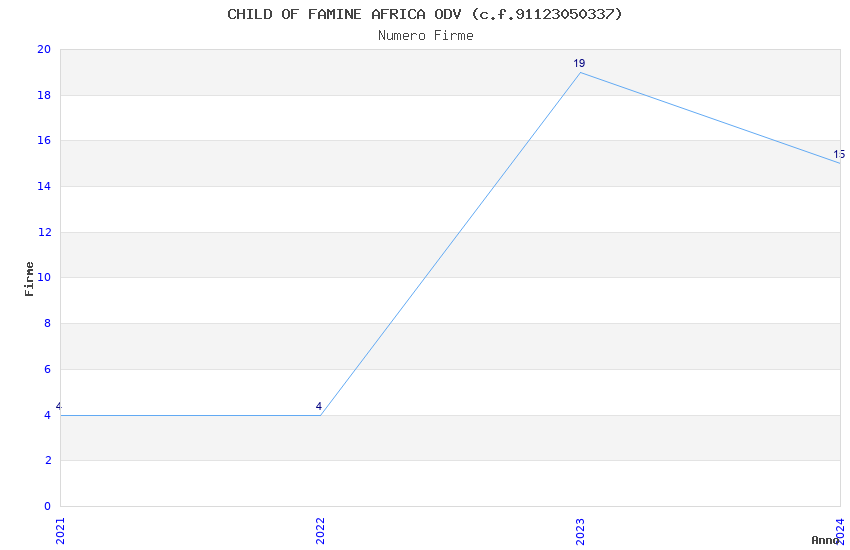
Task: Click the data label 4 above 2022
Action: pyautogui.click(x=319, y=407)
